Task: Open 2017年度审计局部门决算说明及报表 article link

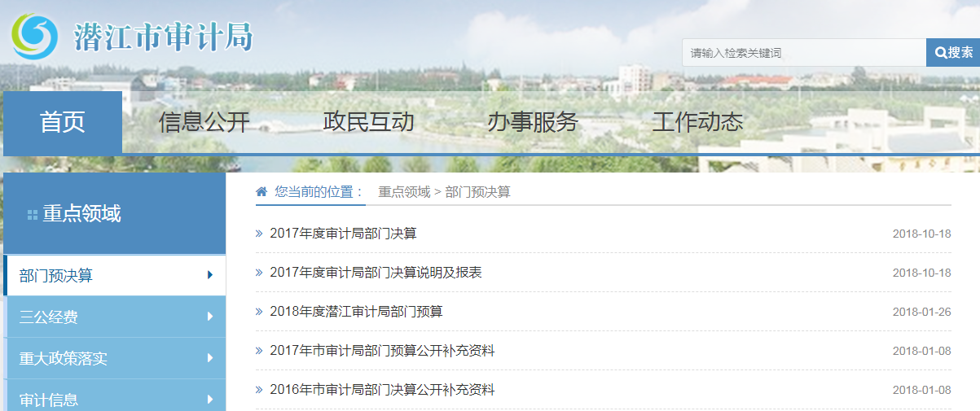Action: click(x=376, y=273)
